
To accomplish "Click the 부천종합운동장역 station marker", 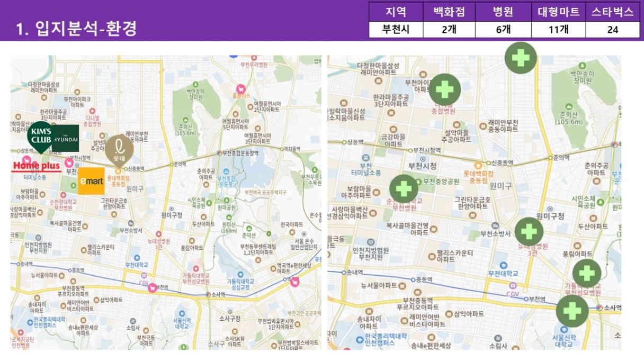I will [219, 153].
